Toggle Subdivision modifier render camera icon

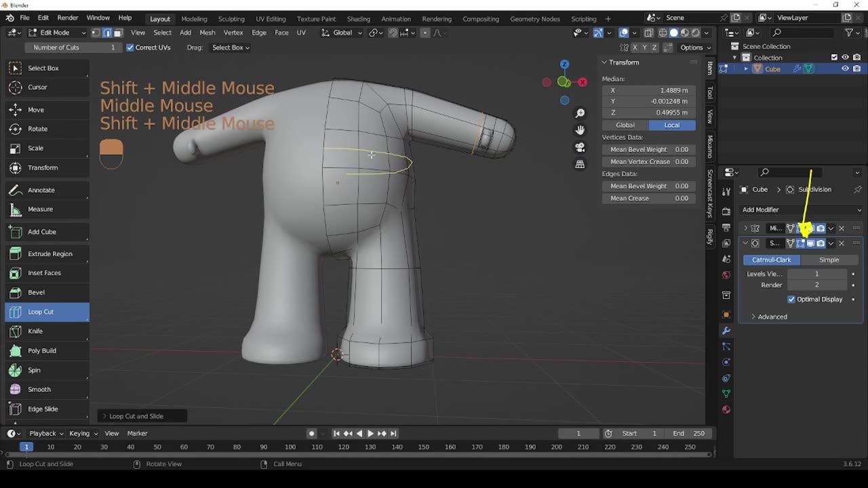click(821, 243)
